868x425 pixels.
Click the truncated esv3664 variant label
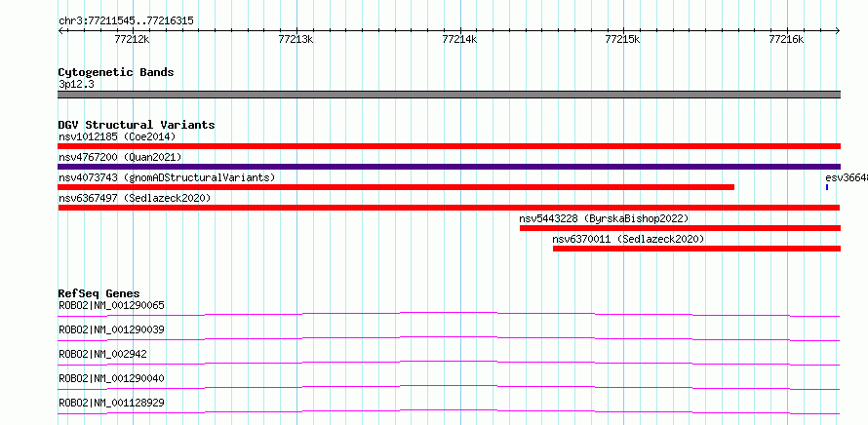[x=847, y=177]
